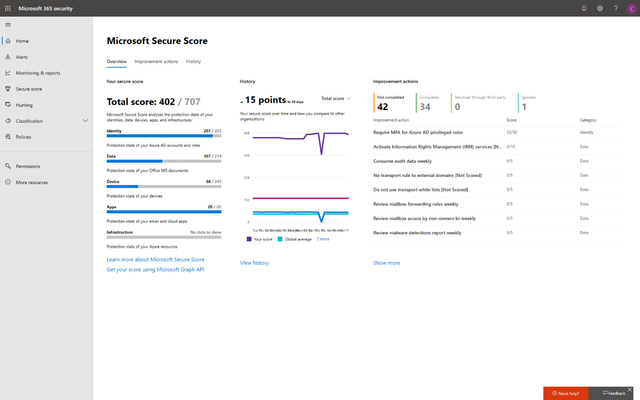Toggle Global average legend swatch
This screenshot has width=640, height=400.
pyautogui.click(x=280, y=239)
